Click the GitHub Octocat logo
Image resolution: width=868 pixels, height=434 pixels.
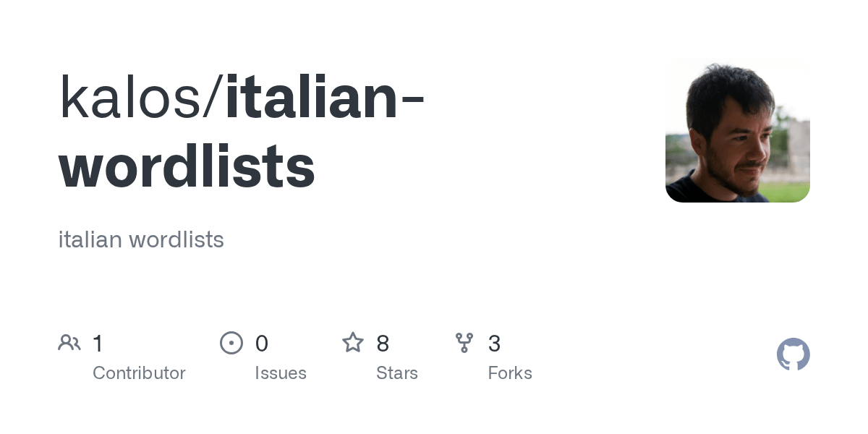[x=793, y=354]
